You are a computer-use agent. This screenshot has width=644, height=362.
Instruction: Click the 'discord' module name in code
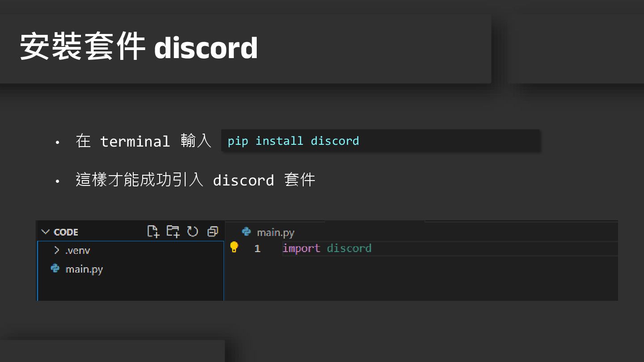[349, 248]
